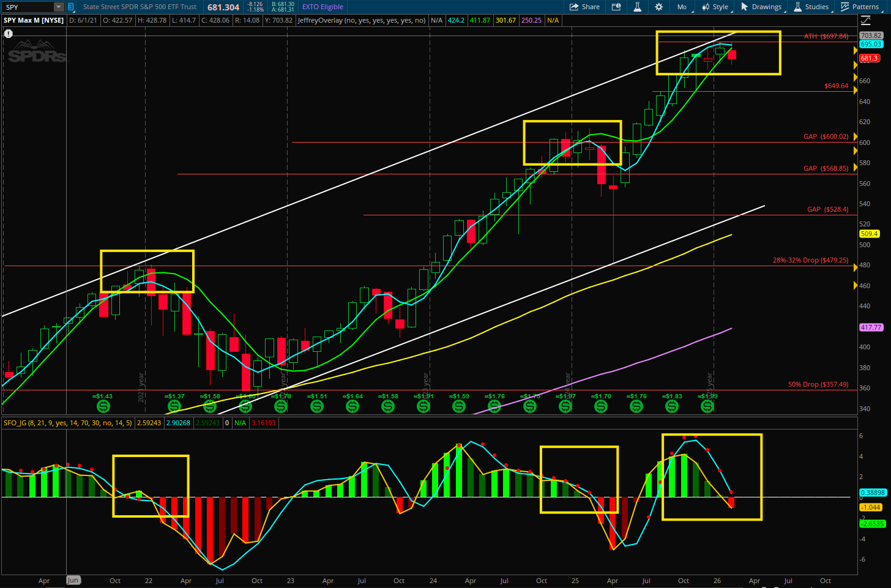
Task: Open the Style menu
Action: click(715, 7)
